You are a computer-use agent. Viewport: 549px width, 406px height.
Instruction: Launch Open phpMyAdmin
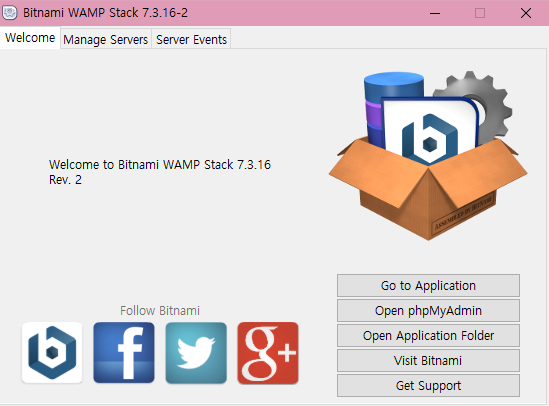tap(428, 310)
